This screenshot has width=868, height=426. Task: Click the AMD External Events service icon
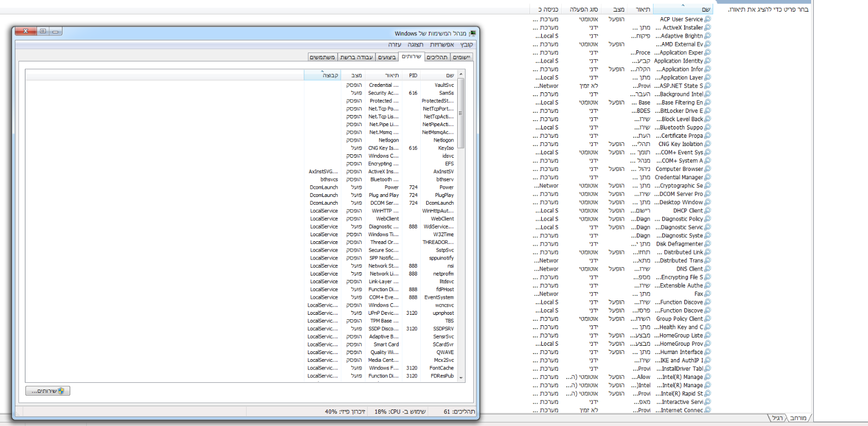click(x=708, y=44)
